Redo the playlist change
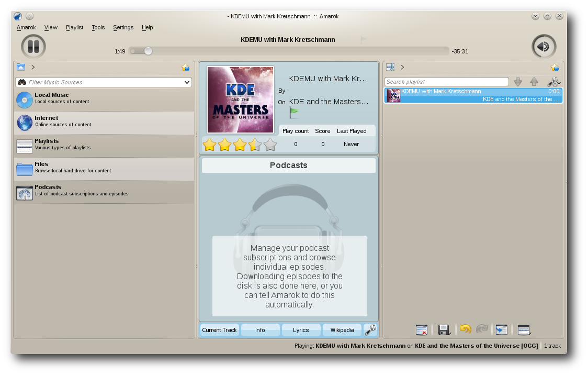This screenshot has height=375, width=588. [x=482, y=329]
